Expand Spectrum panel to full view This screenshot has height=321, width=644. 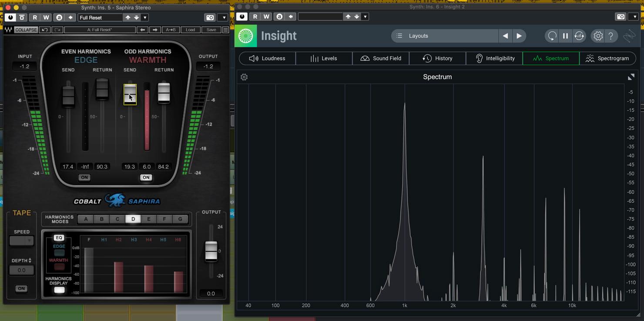631,77
